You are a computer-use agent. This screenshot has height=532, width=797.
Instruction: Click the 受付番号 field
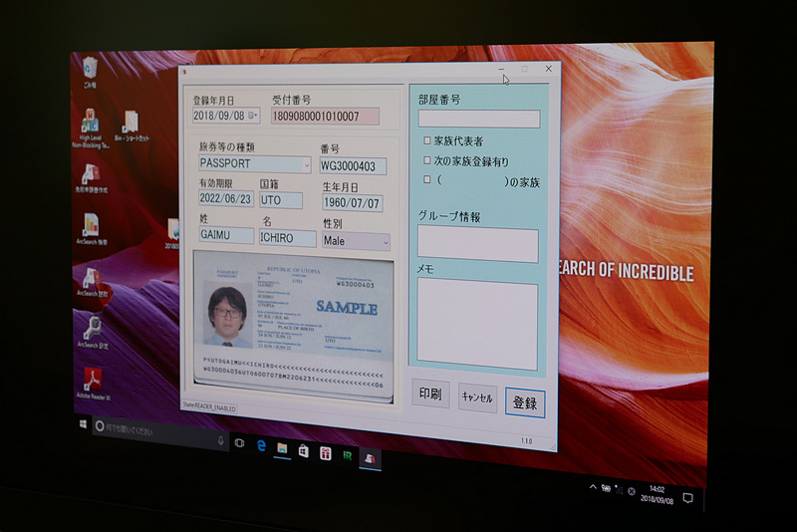pos(325,117)
